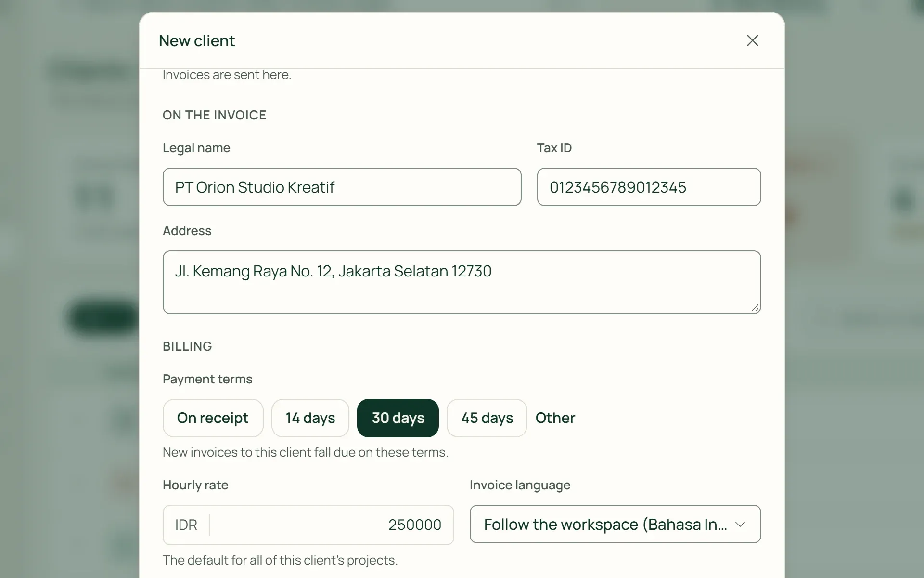Click into the Address text area
924x578 pixels.
tap(462, 282)
